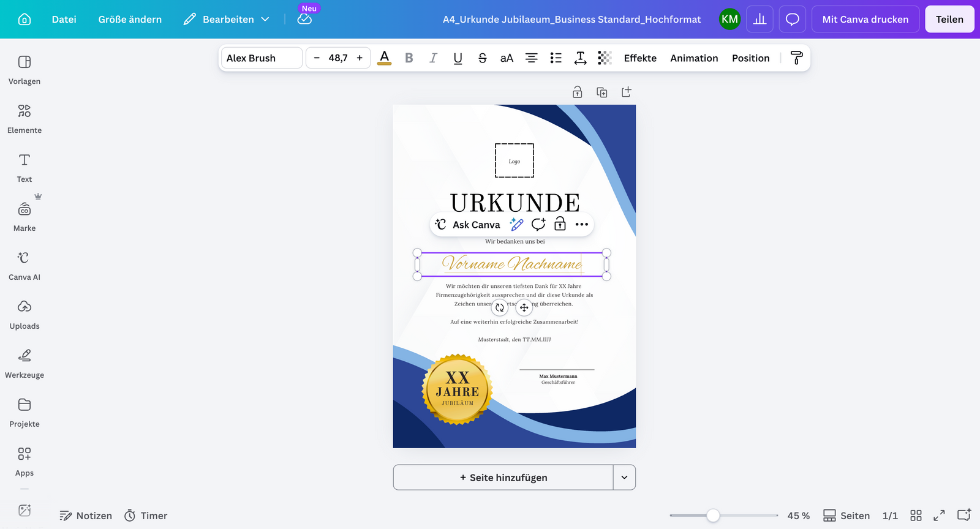Click the rotate handle below the text box
Viewport: 980px width, 529px height.
[x=500, y=307]
